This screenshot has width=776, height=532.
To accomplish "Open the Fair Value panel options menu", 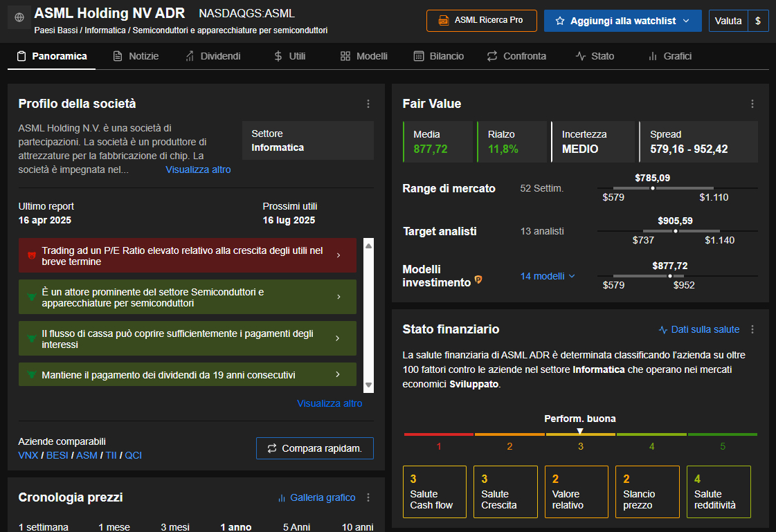I will (x=752, y=104).
